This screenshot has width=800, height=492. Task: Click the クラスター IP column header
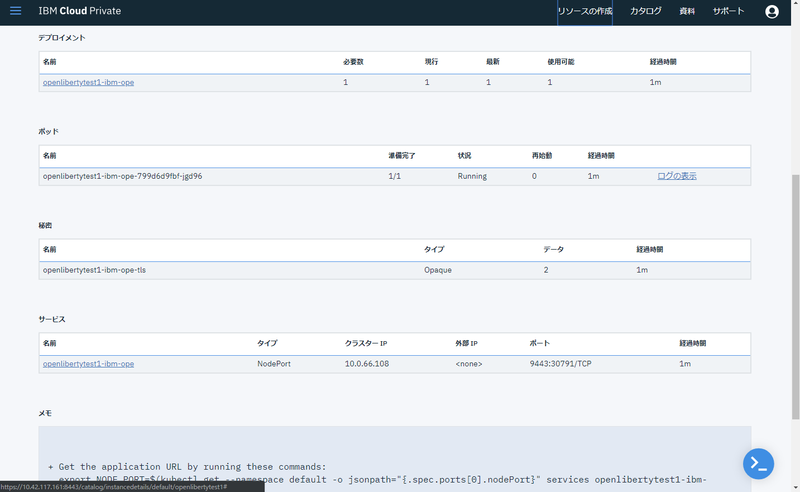click(x=366, y=343)
